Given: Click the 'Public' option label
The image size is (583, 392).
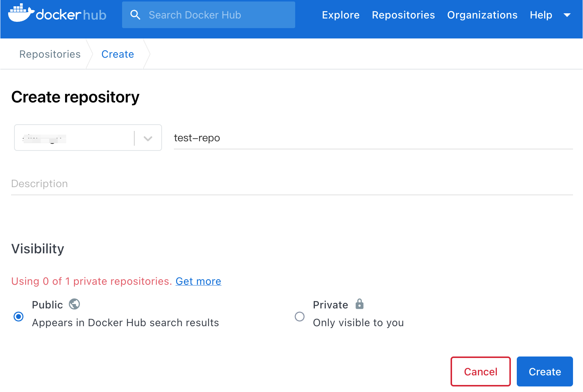Looking at the screenshot, I should pyautogui.click(x=47, y=305).
